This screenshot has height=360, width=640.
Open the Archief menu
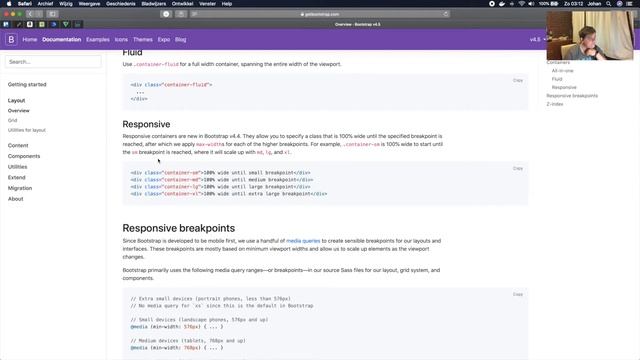pos(45,4)
